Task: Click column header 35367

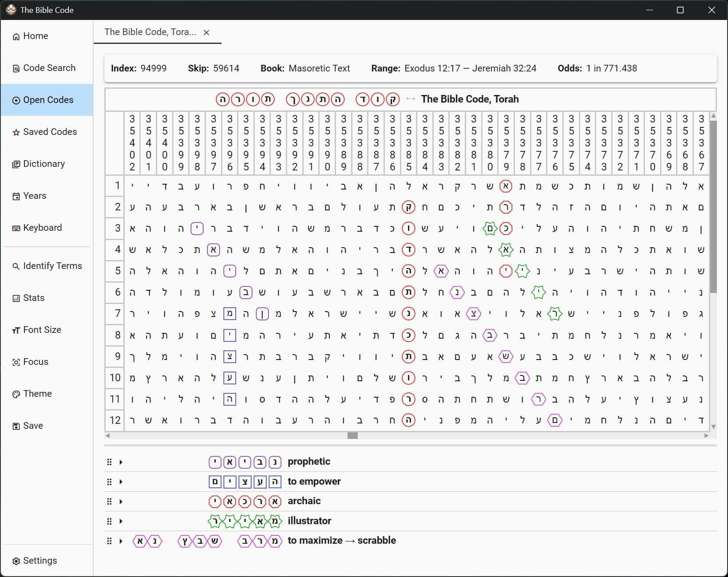Action: click(701, 143)
